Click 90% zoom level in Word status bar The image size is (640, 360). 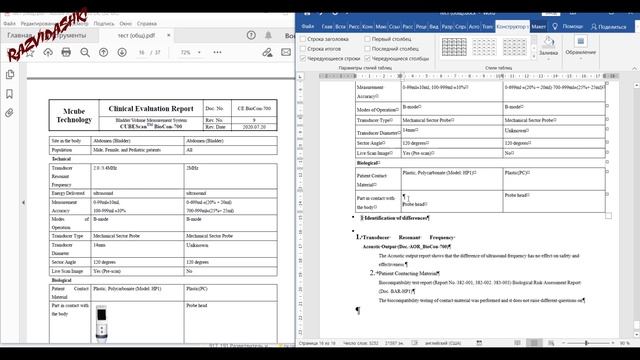click(625, 343)
